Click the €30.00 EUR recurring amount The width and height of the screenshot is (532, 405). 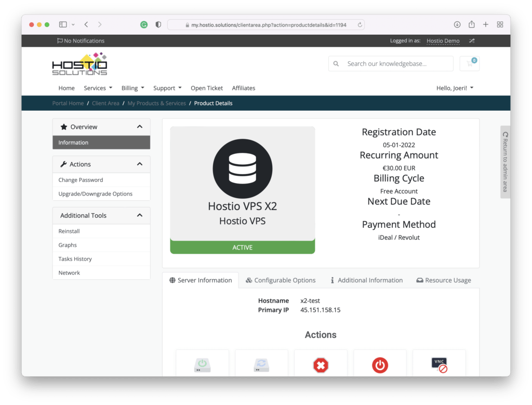pyautogui.click(x=398, y=168)
